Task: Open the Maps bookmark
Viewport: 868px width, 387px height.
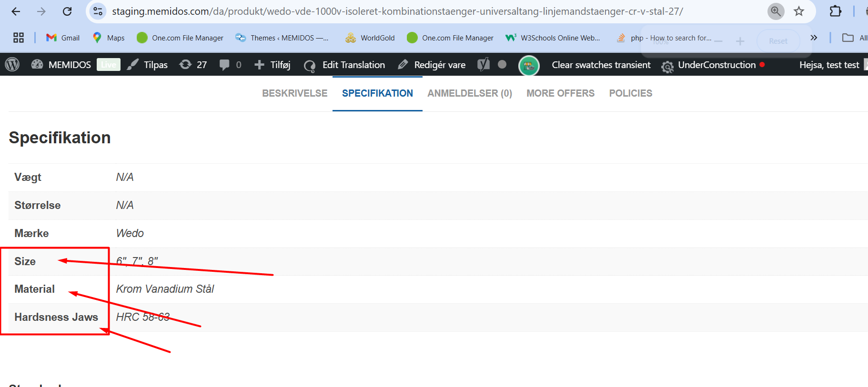Action: (x=108, y=38)
